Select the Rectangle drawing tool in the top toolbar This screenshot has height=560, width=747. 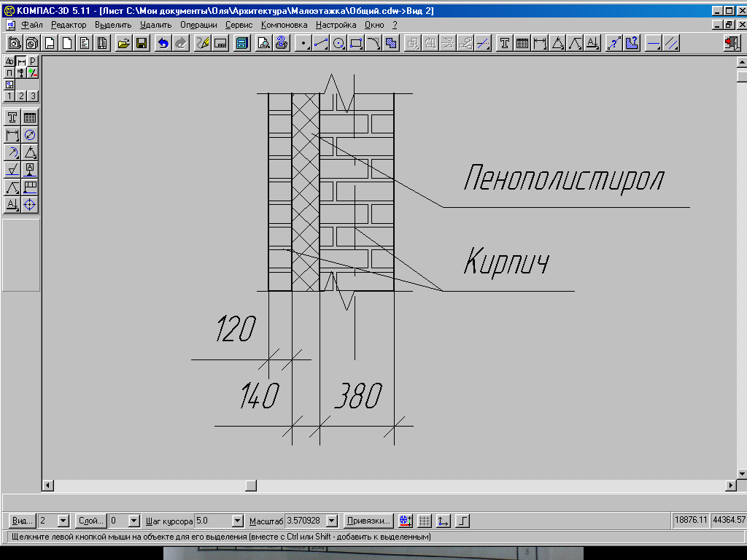click(x=356, y=43)
